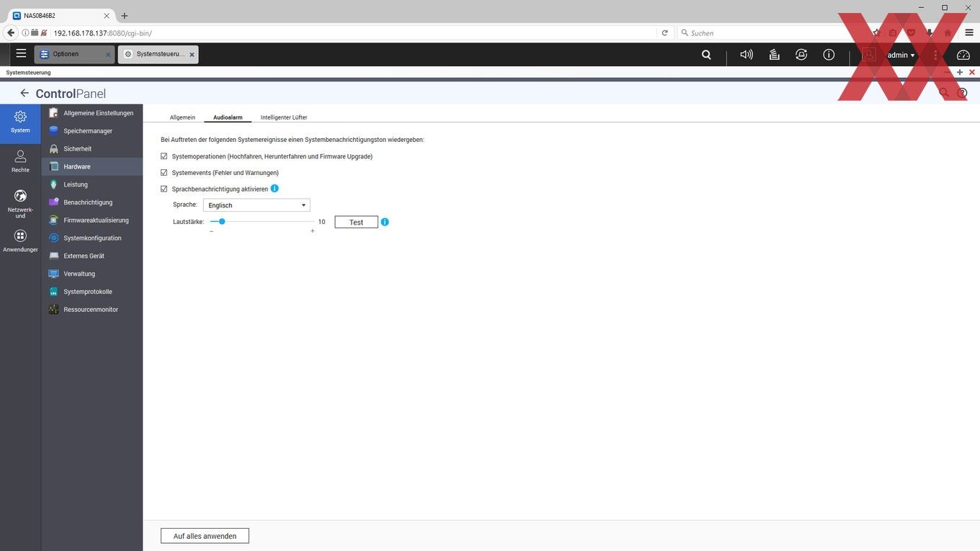The width and height of the screenshot is (980, 551).
Task: Close the Systemsteuerung taskbar tab
Action: 192,55
